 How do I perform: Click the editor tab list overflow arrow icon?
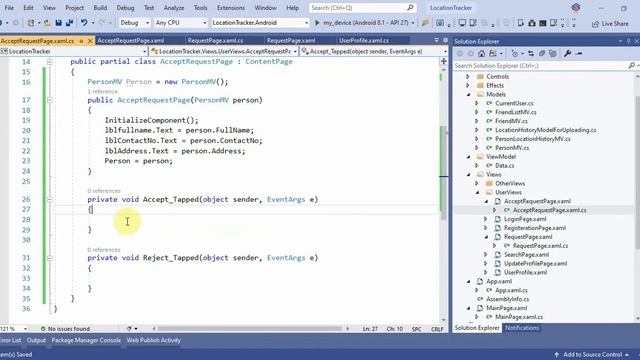[436, 40]
